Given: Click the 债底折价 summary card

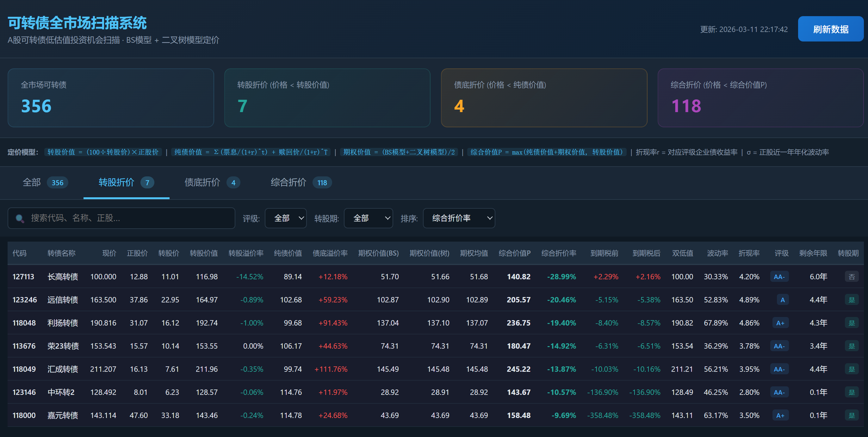Looking at the screenshot, I should click(543, 98).
